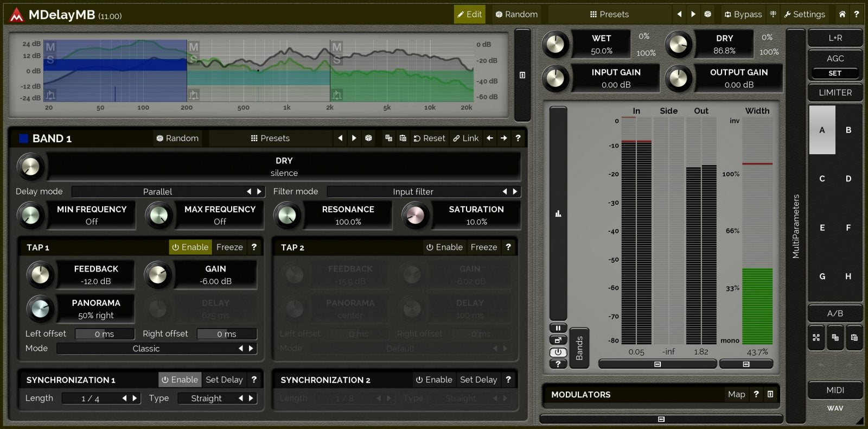This screenshot has width=868, height=429.
Task: Click the SATURATION knob
Action: coord(415,216)
